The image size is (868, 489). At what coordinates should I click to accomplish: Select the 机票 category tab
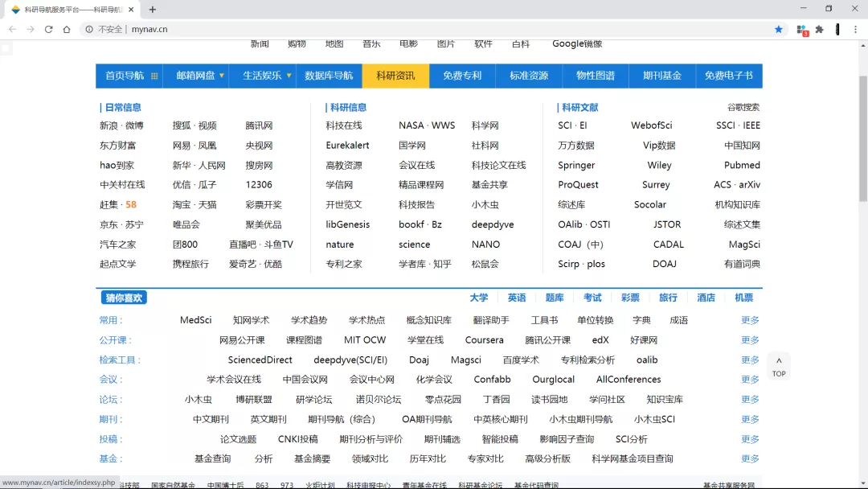click(743, 298)
